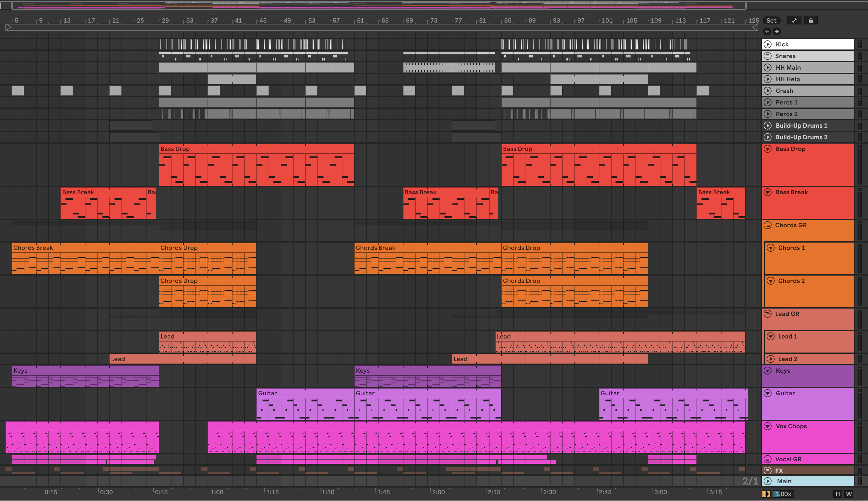Screen dimensions: 868x501
Task: Toggle the automation lock icon
Action: [x=811, y=21]
